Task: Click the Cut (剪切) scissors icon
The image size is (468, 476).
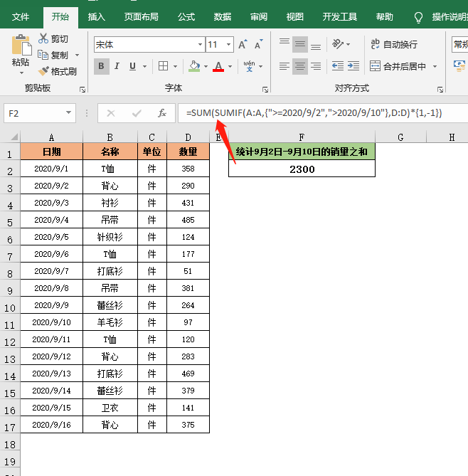Action: point(44,39)
